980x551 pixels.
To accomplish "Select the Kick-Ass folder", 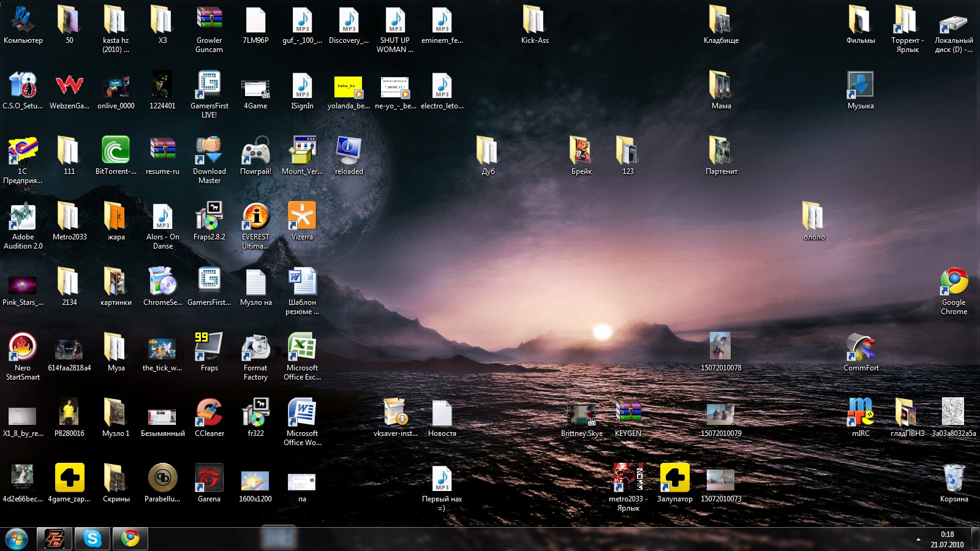I will coord(535,20).
